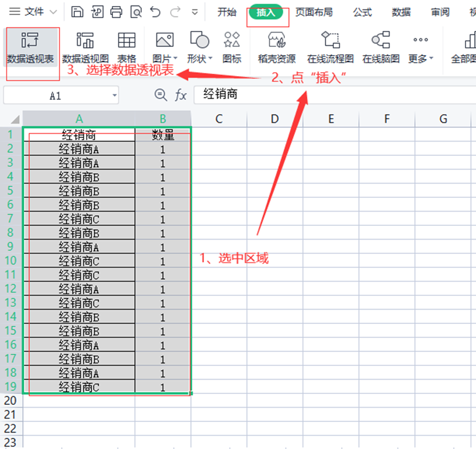Select column C header
Viewport: 476px width, 449px height.
point(219,118)
